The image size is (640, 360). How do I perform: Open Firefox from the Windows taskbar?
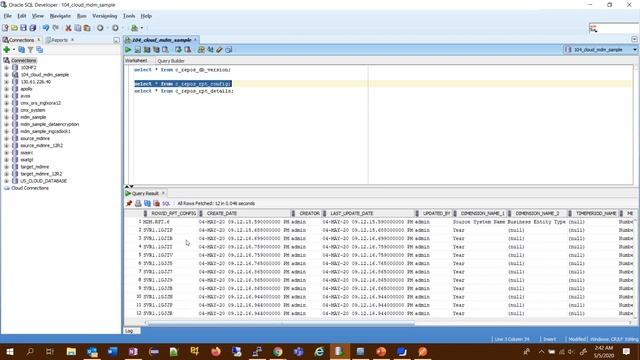pyautogui.click(x=216, y=351)
